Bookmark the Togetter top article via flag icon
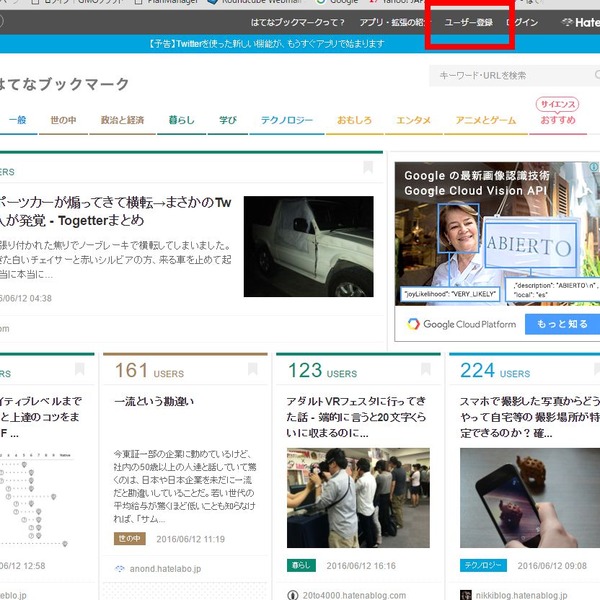The width and height of the screenshot is (600, 600). (368, 167)
